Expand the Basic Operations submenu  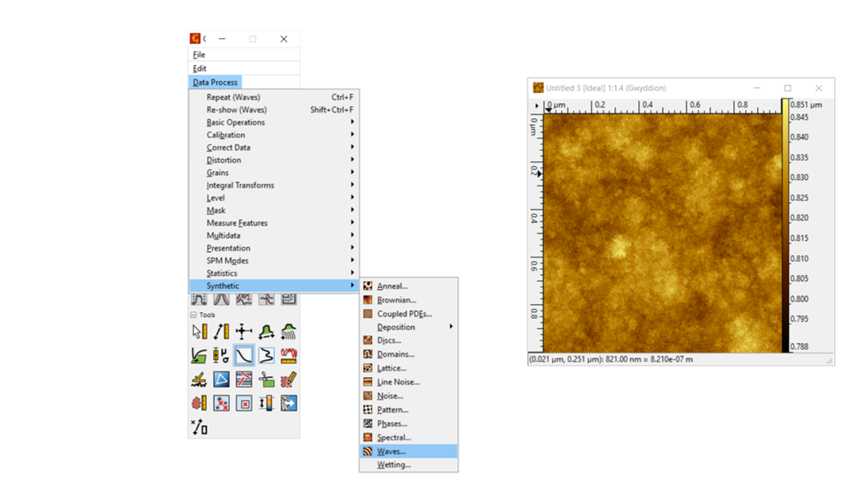point(235,122)
